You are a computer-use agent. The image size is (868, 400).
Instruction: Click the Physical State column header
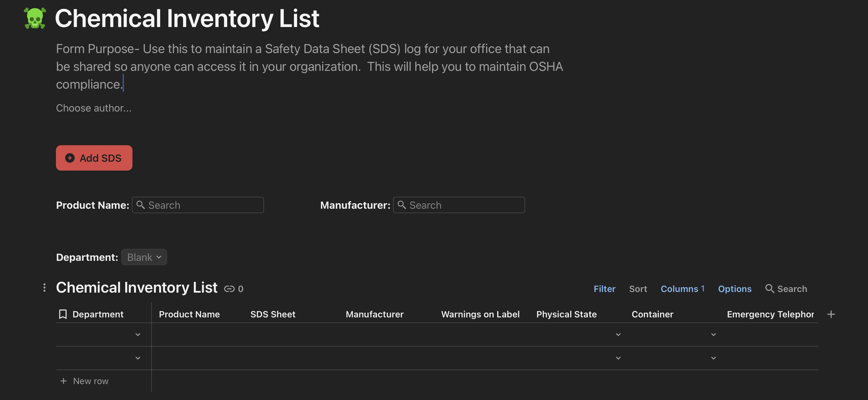point(566,314)
